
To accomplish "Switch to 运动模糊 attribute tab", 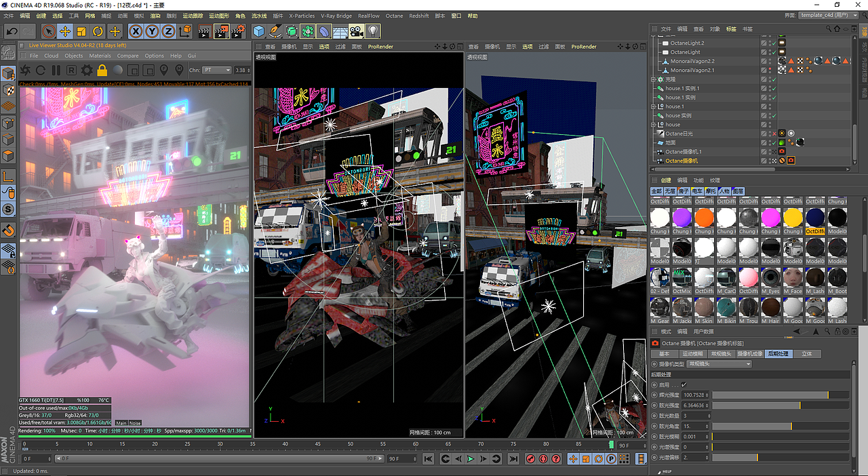I will 692,354.
